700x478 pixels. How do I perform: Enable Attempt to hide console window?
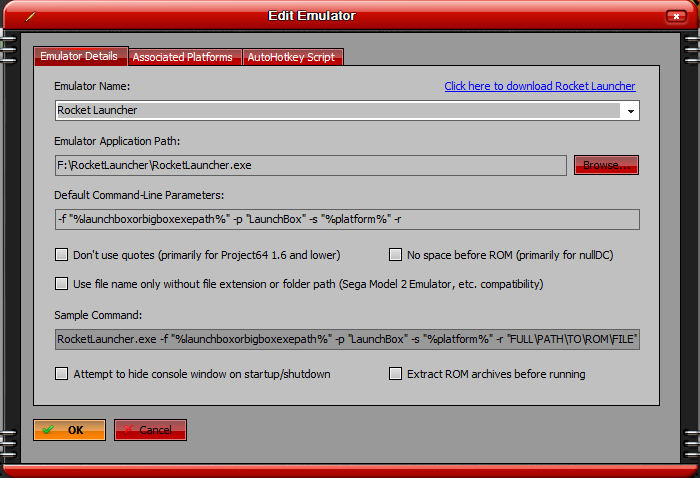[62, 374]
